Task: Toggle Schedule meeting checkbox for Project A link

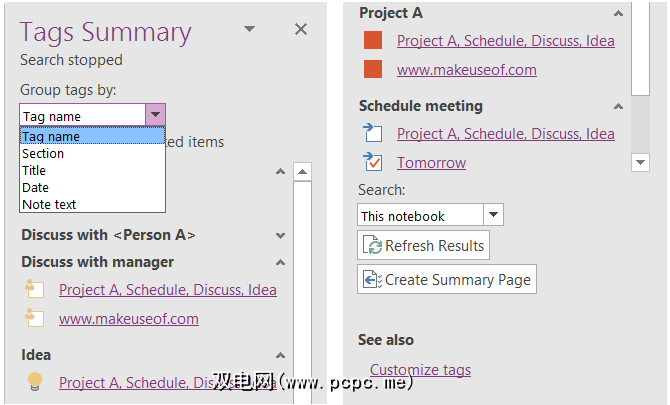Action: [373, 133]
